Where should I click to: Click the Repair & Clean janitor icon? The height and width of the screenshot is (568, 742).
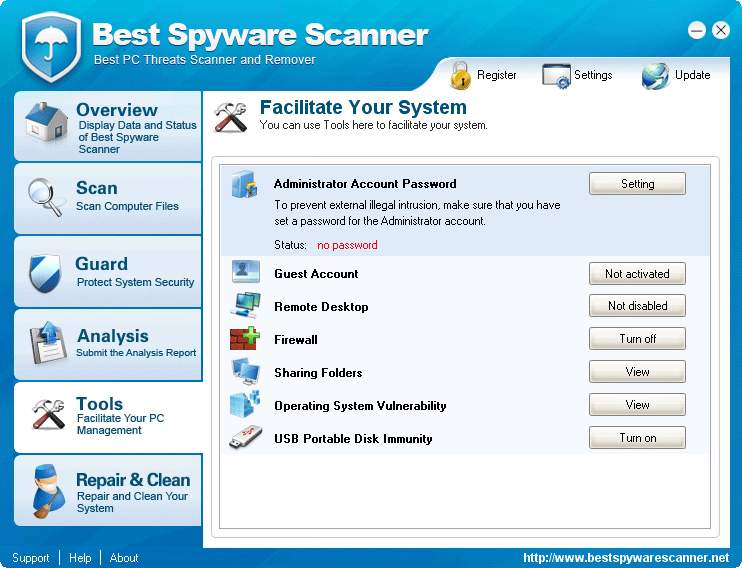point(48,491)
